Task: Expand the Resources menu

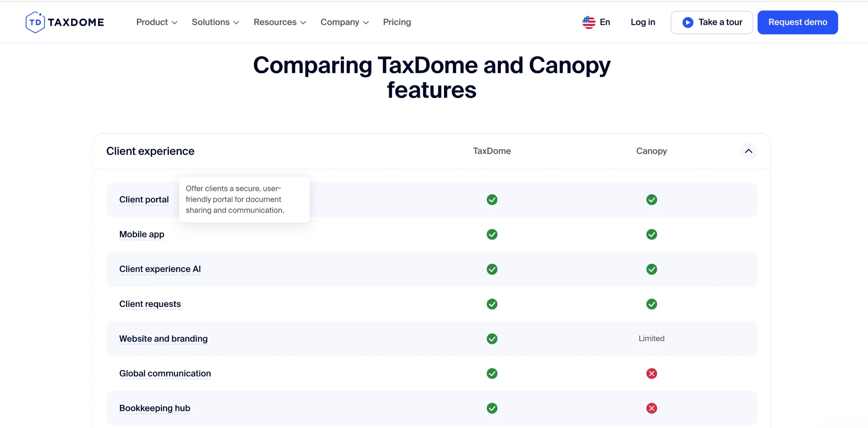Action: click(280, 22)
